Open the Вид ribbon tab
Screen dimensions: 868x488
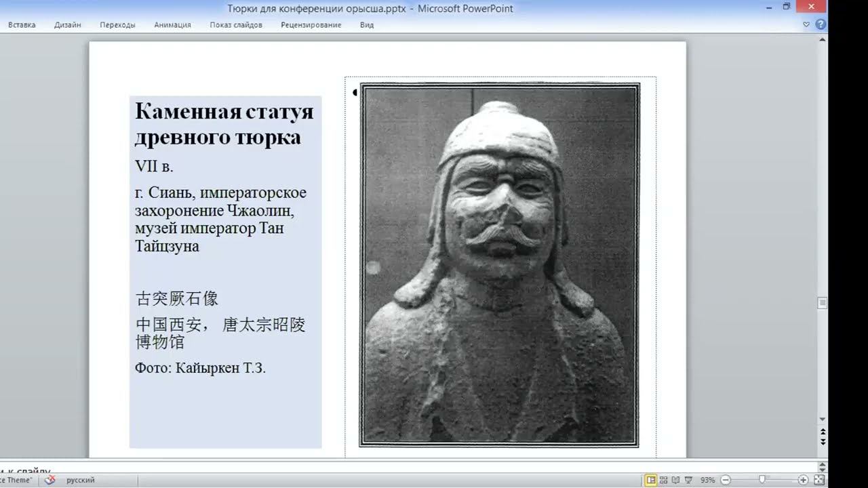point(367,25)
